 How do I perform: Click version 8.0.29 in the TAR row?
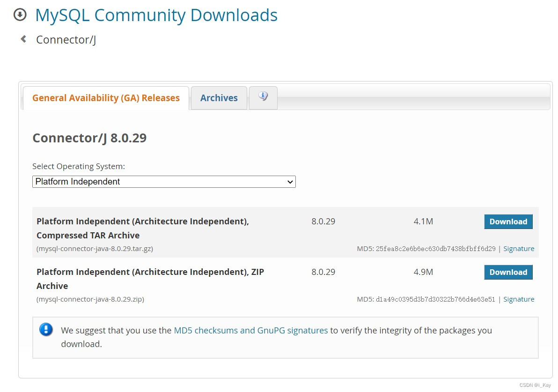coord(323,222)
